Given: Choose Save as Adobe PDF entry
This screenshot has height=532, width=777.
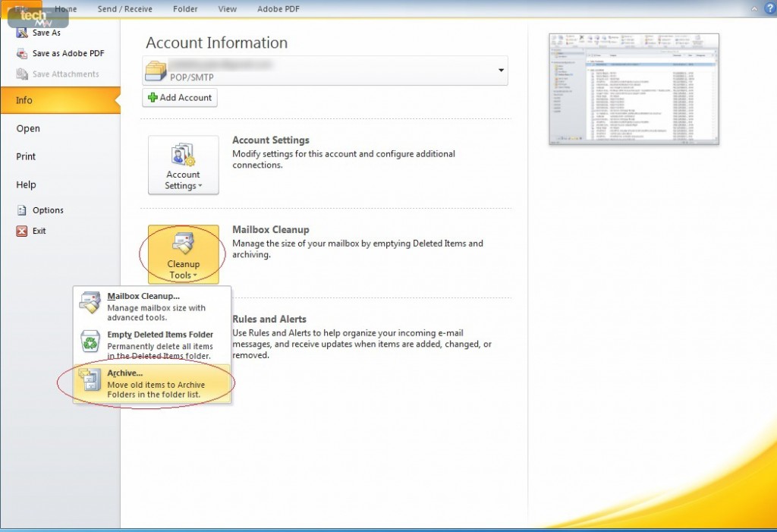Looking at the screenshot, I should tap(68, 54).
